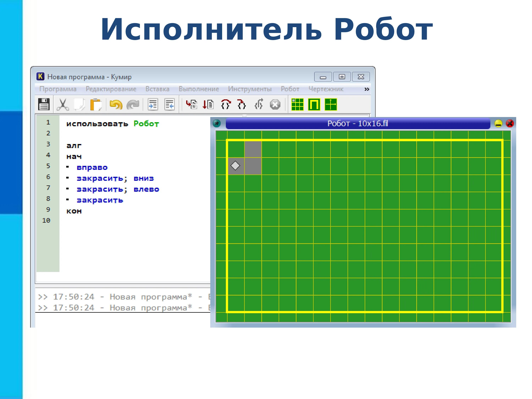
Task: Click the step-over curly braces icon
Action: tap(226, 105)
